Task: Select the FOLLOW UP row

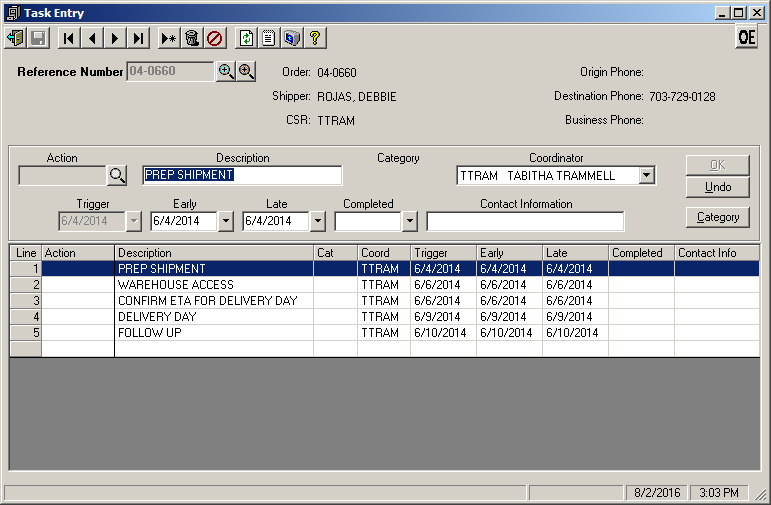Action: 385,332
